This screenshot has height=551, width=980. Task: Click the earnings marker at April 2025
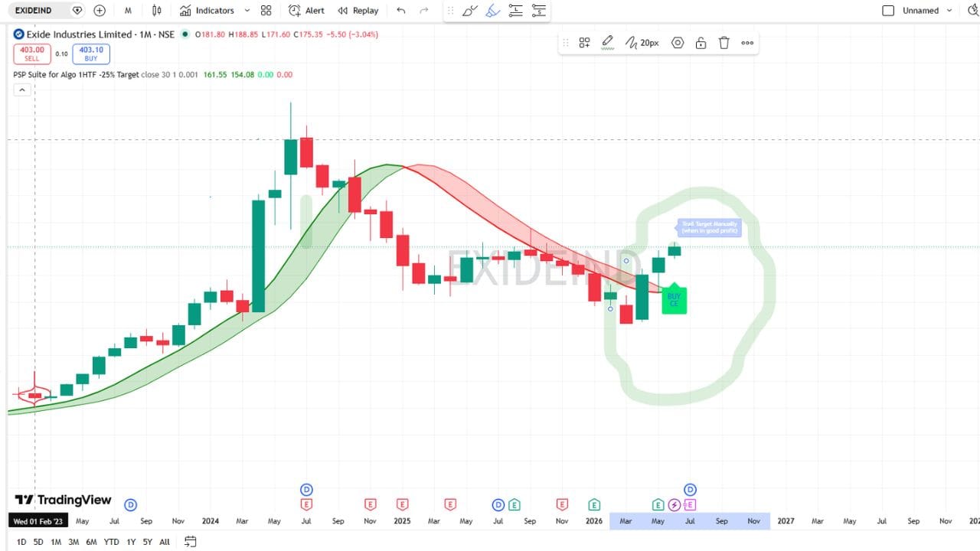tap(450, 504)
